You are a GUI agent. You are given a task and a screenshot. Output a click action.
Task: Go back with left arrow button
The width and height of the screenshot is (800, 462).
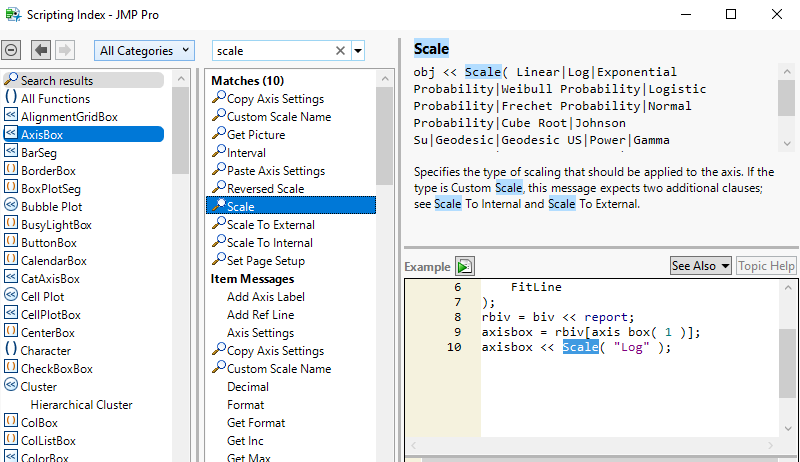[x=40, y=50]
